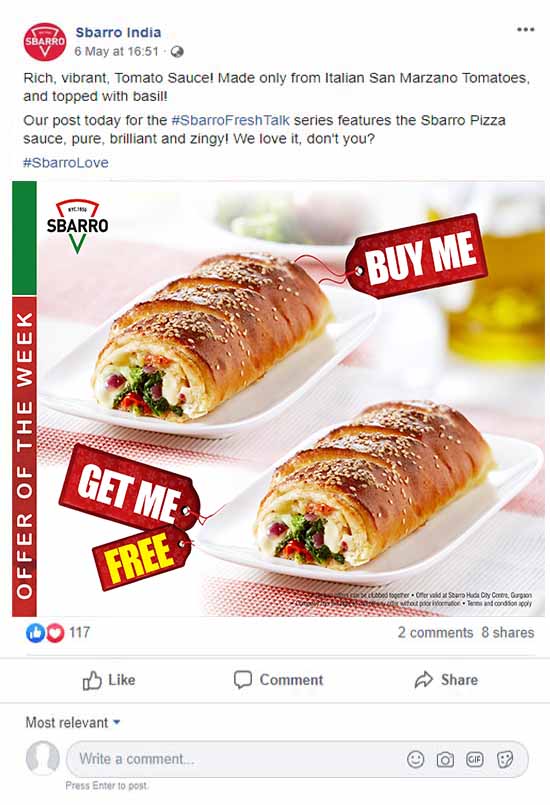
Task: Click the blue thumbs-up reaction icon
Action: click(x=35, y=633)
